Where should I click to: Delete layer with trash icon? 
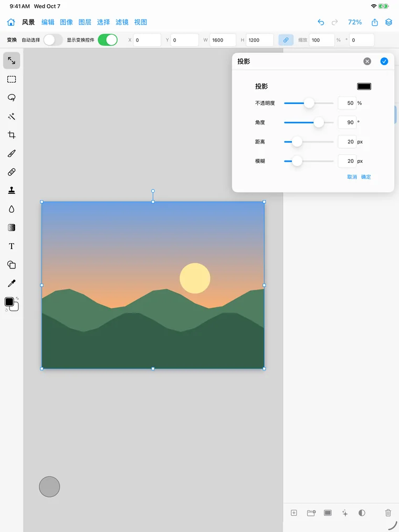388,513
